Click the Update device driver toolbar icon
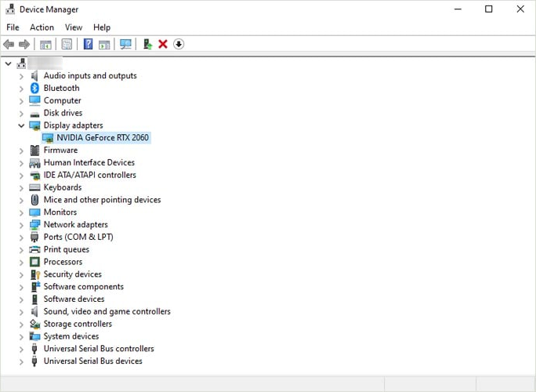The image size is (536, 392). 147,44
